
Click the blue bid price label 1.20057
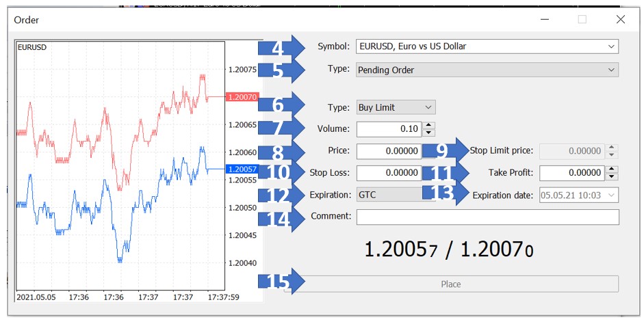coord(242,169)
